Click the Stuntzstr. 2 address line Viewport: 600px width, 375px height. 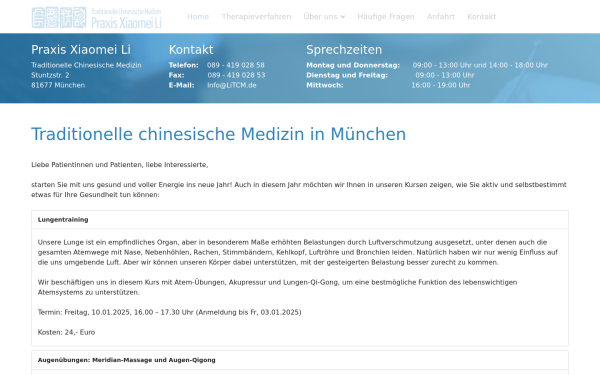50,75
